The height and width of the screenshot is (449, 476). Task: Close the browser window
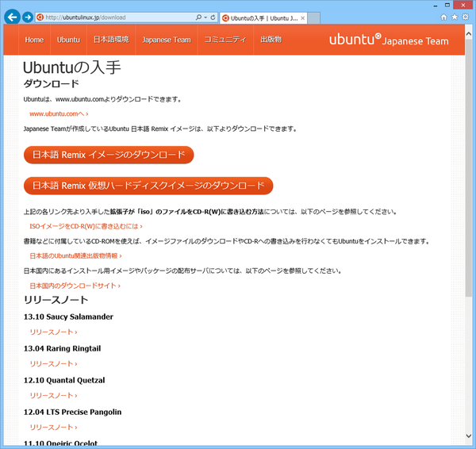[463, 6]
